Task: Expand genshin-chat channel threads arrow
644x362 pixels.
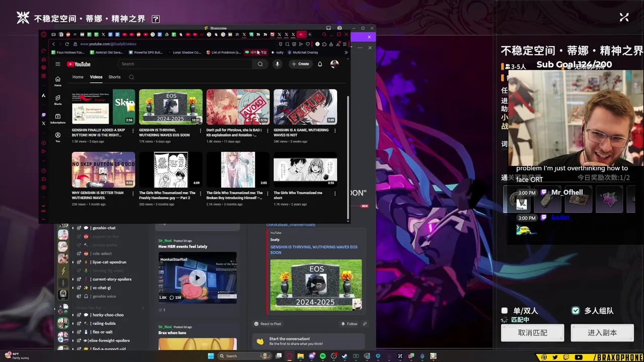Action: click(x=73, y=228)
